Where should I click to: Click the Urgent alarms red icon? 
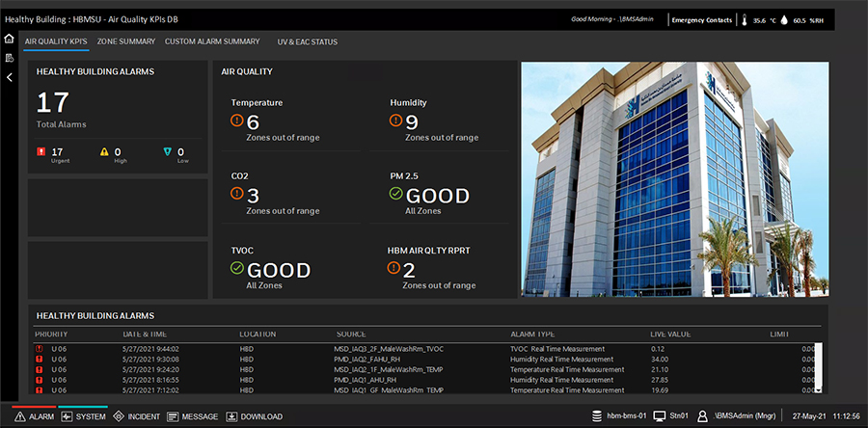[x=41, y=151]
